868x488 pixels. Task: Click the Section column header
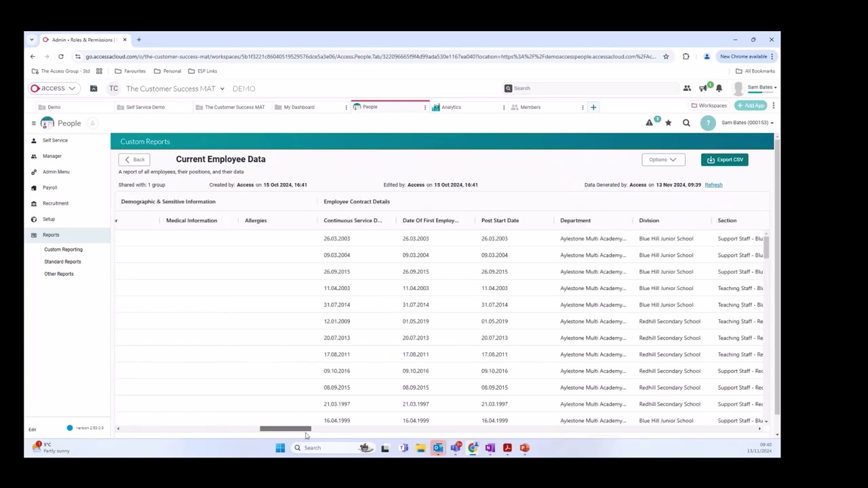727,220
